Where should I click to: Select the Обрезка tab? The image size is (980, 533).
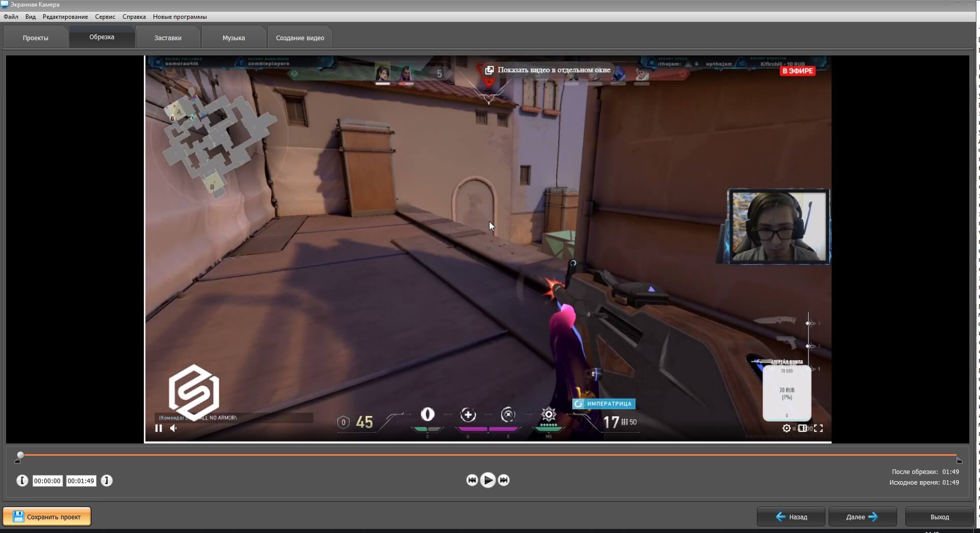(x=102, y=37)
